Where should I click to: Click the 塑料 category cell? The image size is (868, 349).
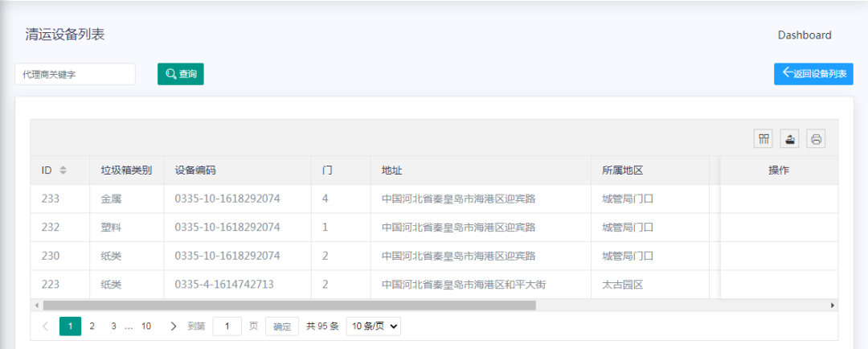point(126,227)
